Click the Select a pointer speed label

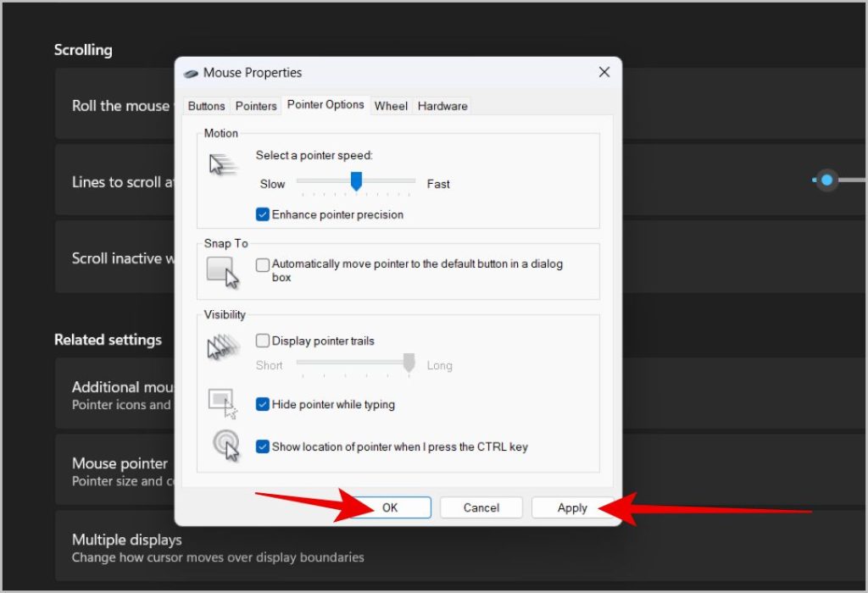click(314, 155)
